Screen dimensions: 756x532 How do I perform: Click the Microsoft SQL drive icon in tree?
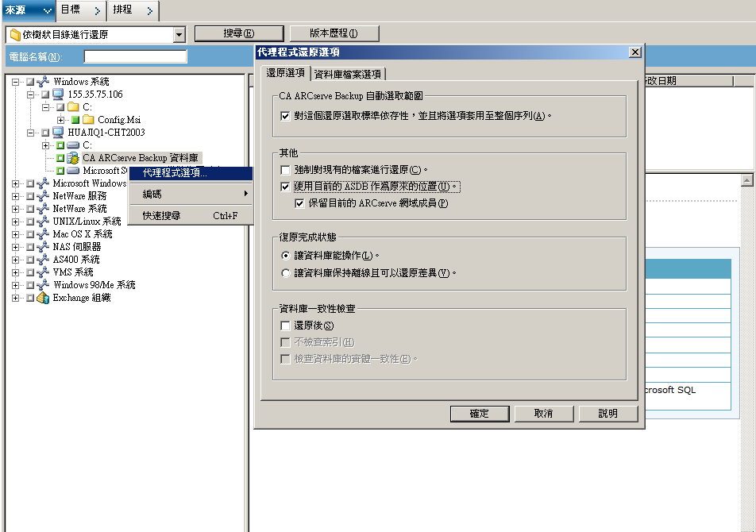click(x=73, y=171)
